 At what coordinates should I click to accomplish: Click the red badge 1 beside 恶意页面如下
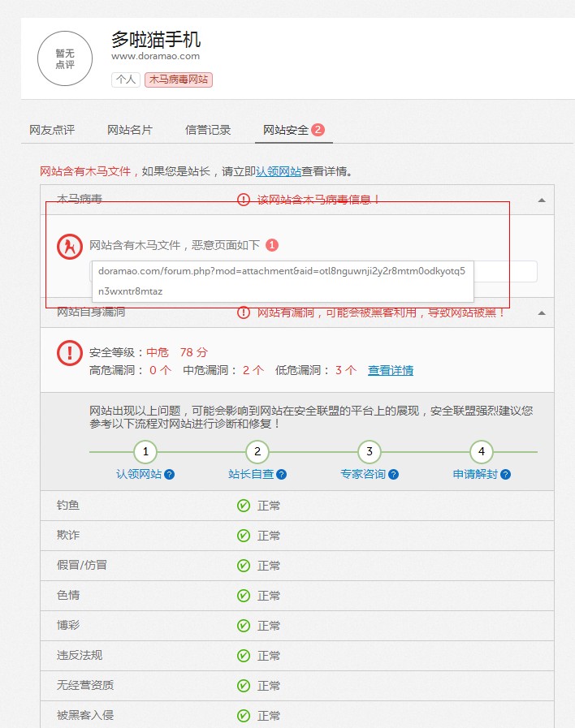point(272,244)
